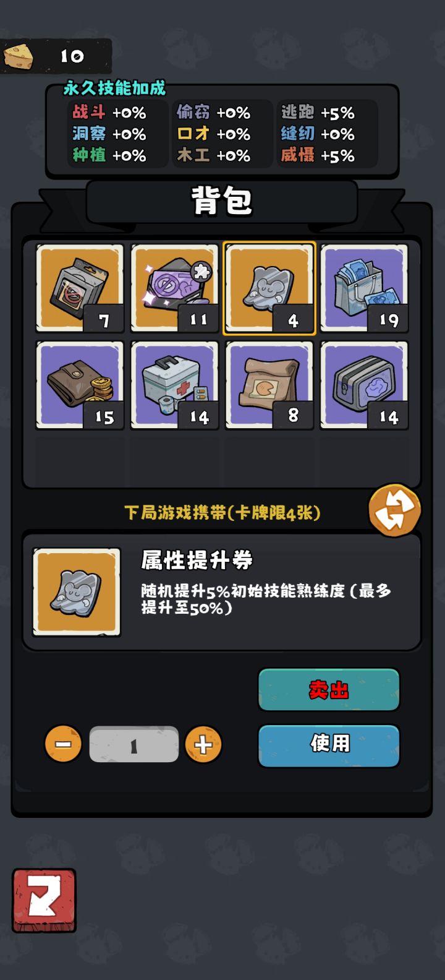Viewport: 445px width, 980px height.
Task: Select the shopping bag item with count 19
Action: [x=365, y=288]
